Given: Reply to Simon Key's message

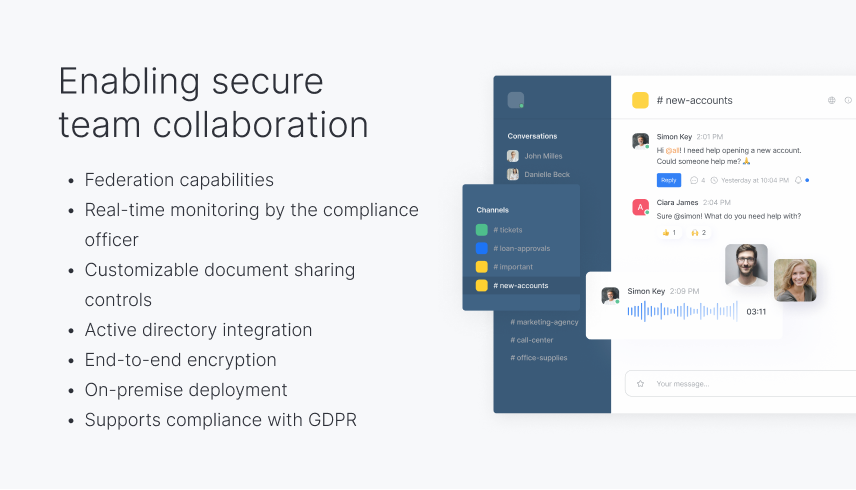Looking at the screenshot, I should click(x=669, y=180).
